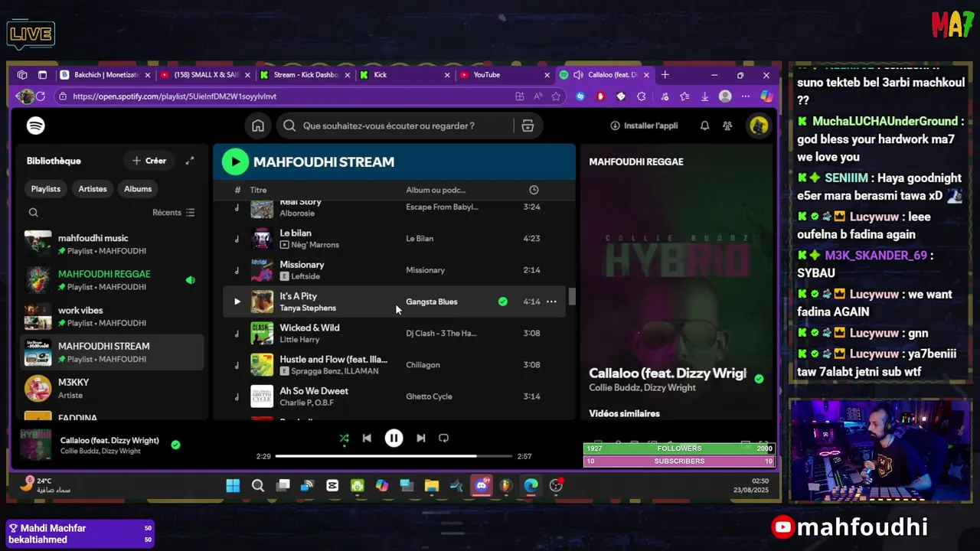Sort tracks by duration clock icon
The image size is (980, 551).
pyautogui.click(x=534, y=190)
